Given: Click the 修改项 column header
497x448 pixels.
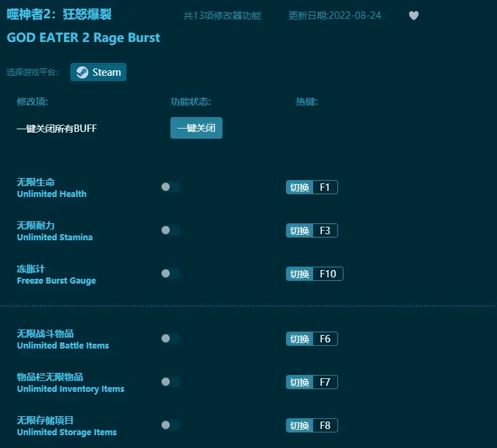Looking at the screenshot, I should coord(32,102).
